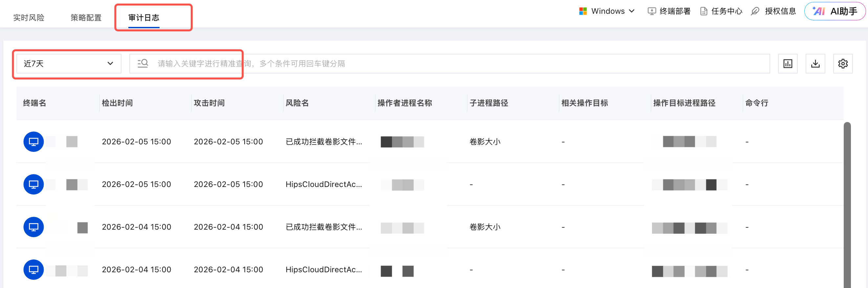Select the 审计日志 tab
This screenshot has height=288, width=868.
143,17
